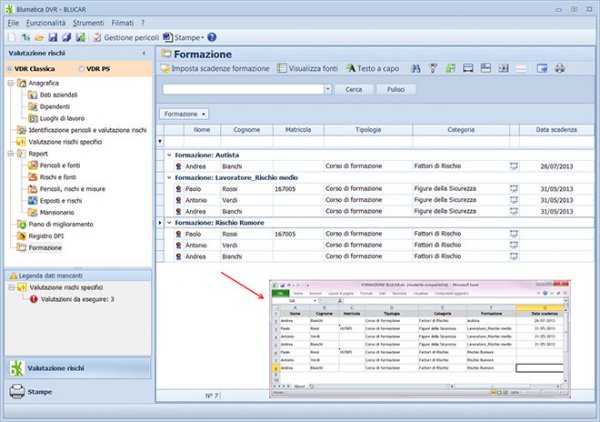The image size is (600, 422).
Task: Collapse the Formazione: Rischio Rumore group
Action: (x=168, y=222)
